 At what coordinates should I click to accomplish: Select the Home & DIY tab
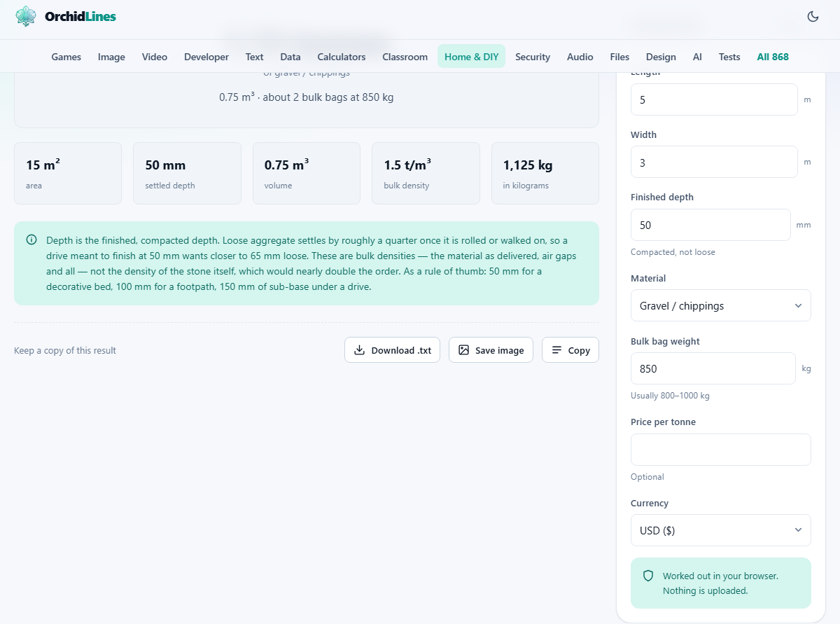click(x=472, y=57)
